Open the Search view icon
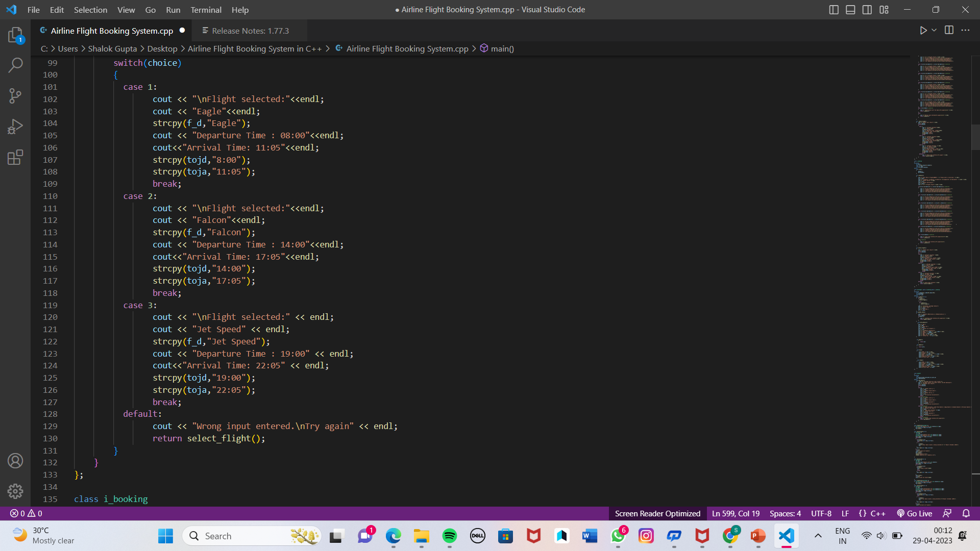 [15, 65]
